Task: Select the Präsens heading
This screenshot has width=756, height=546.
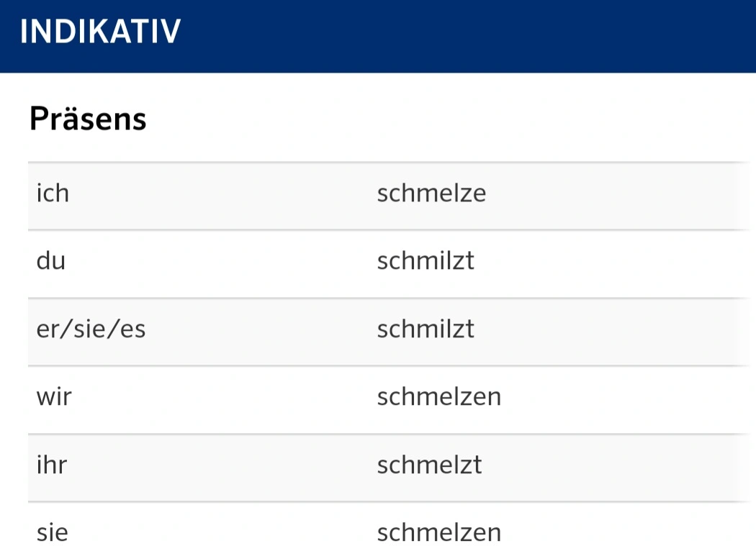Action: [88, 119]
